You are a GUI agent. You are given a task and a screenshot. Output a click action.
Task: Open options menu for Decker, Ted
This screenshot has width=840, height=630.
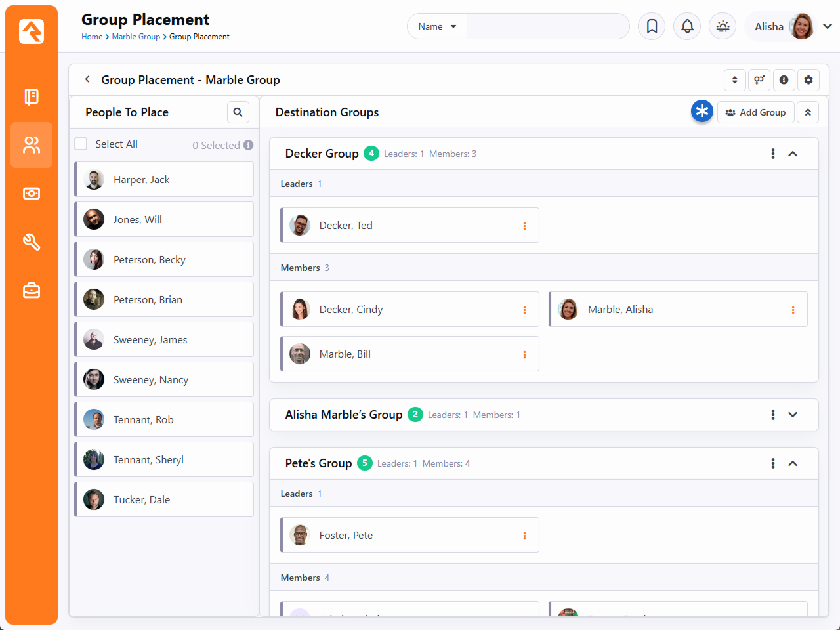click(524, 226)
